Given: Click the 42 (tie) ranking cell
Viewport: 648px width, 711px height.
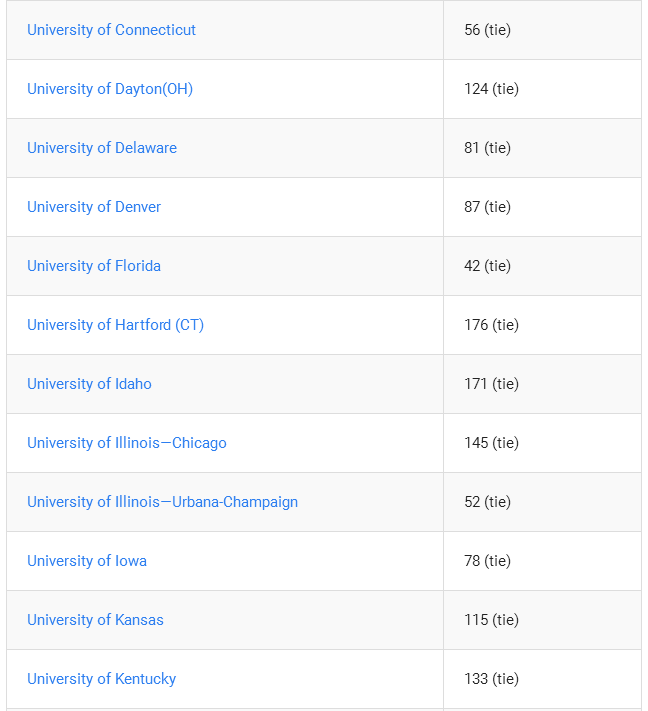Looking at the screenshot, I should tap(542, 266).
